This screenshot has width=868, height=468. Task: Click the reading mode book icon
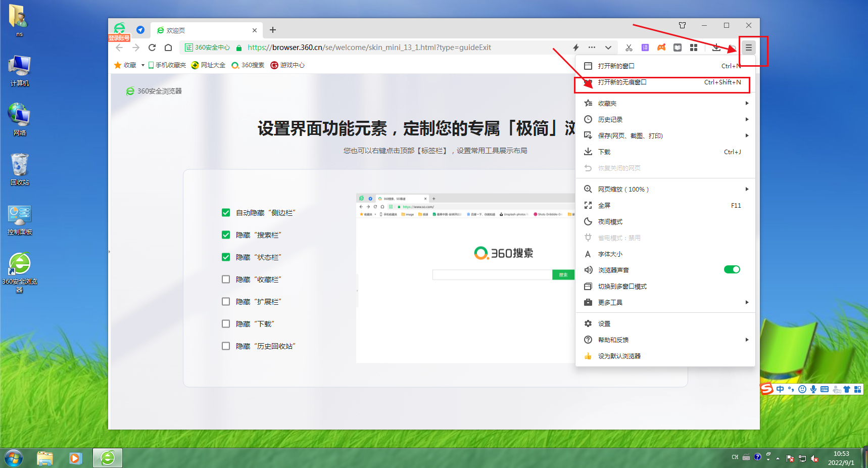[x=678, y=48]
